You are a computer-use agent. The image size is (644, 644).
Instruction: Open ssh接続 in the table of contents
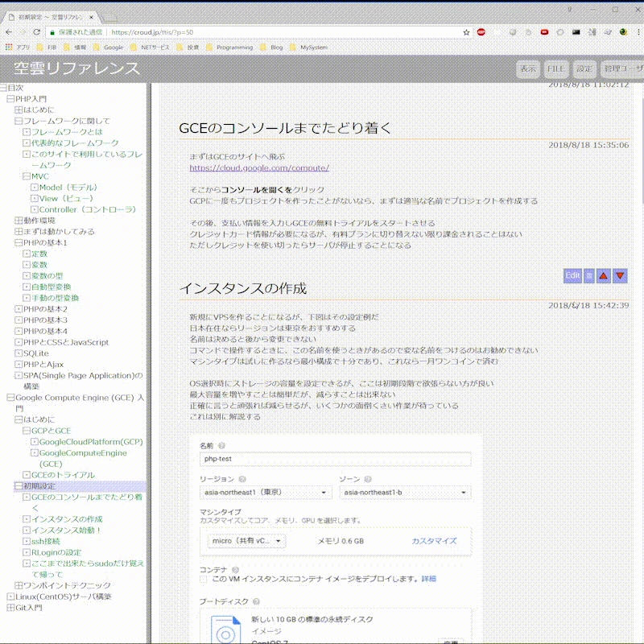click(x=46, y=541)
